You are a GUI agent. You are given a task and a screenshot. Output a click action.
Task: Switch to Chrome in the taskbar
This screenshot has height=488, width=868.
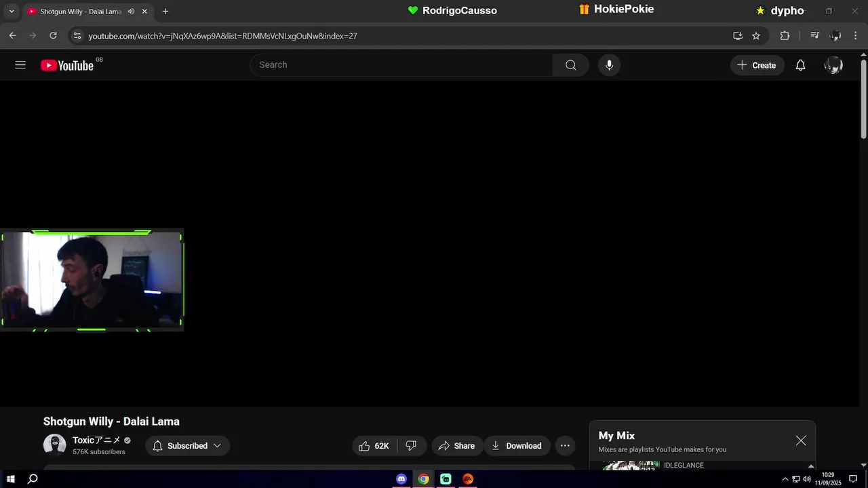(x=424, y=479)
